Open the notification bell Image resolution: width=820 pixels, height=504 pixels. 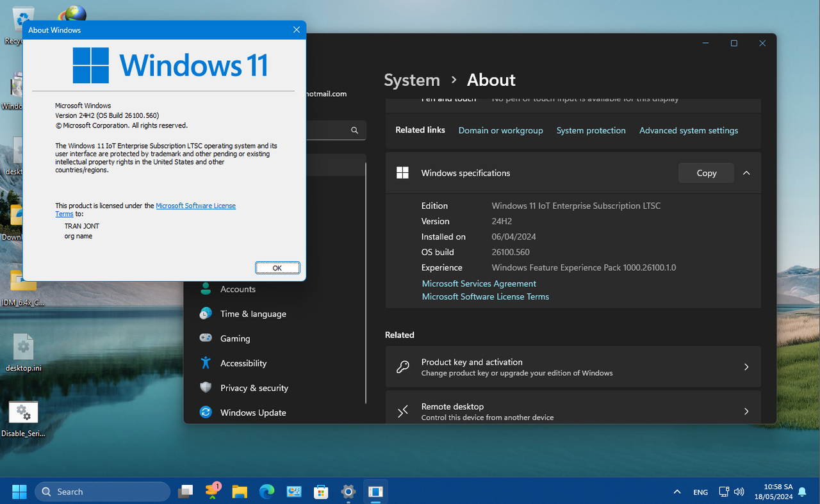(x=802, y=492)
